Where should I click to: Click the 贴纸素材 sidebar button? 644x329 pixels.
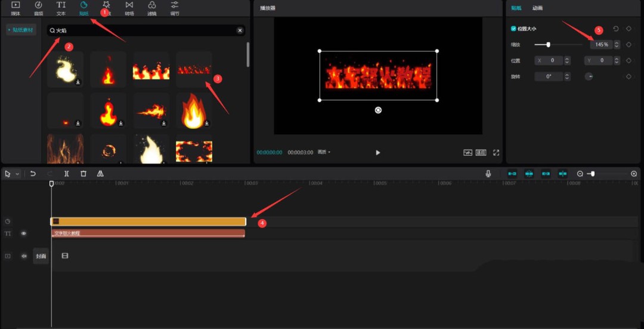pos(21,30)
